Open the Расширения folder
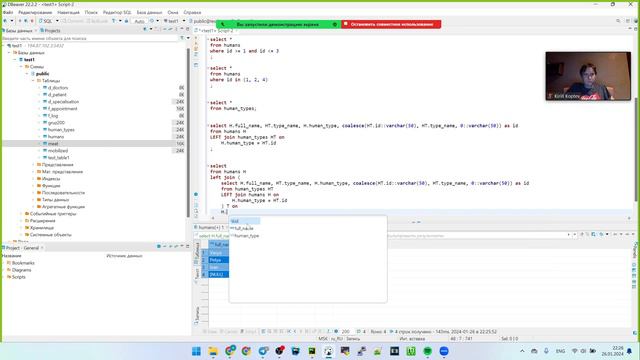 click(x=42, y=221)
